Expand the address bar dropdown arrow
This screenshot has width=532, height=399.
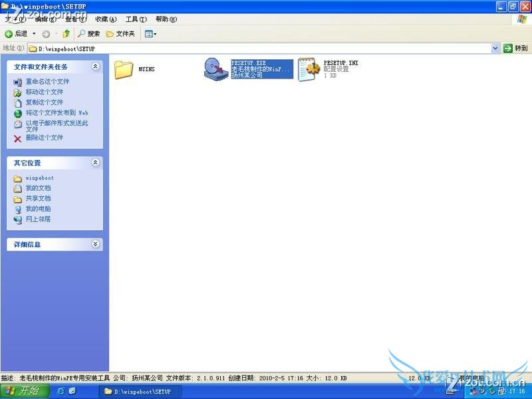pos(495,49)
